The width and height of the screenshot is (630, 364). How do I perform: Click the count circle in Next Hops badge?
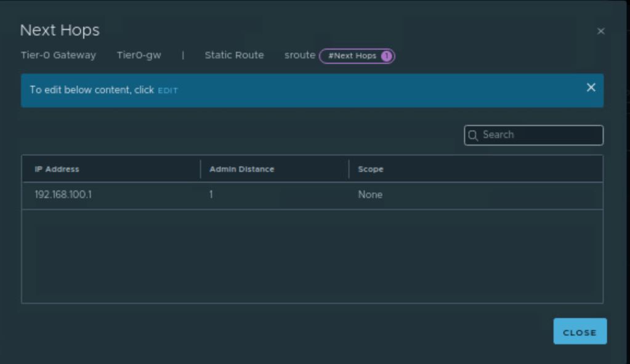click(x=386, y=56)
